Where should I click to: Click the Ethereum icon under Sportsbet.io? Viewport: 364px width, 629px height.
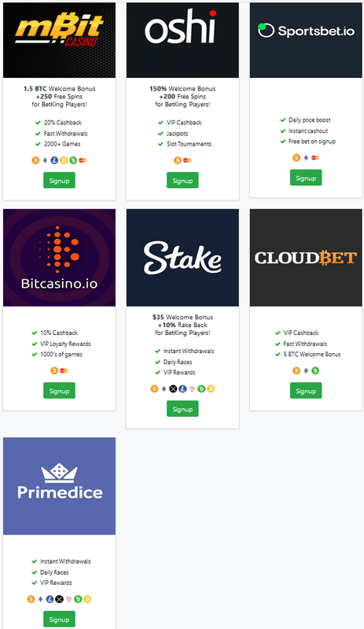(306, 158)
